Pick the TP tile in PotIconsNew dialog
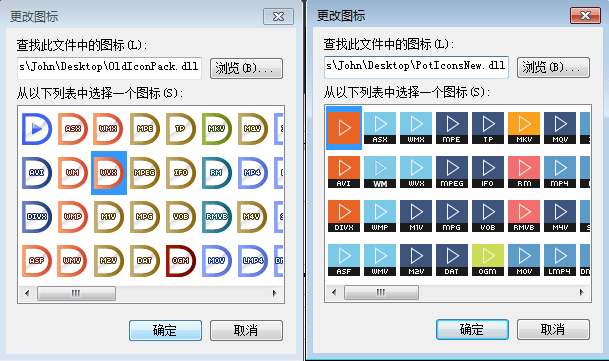Viewport: 609px width, 361px height. pos(488,128)
